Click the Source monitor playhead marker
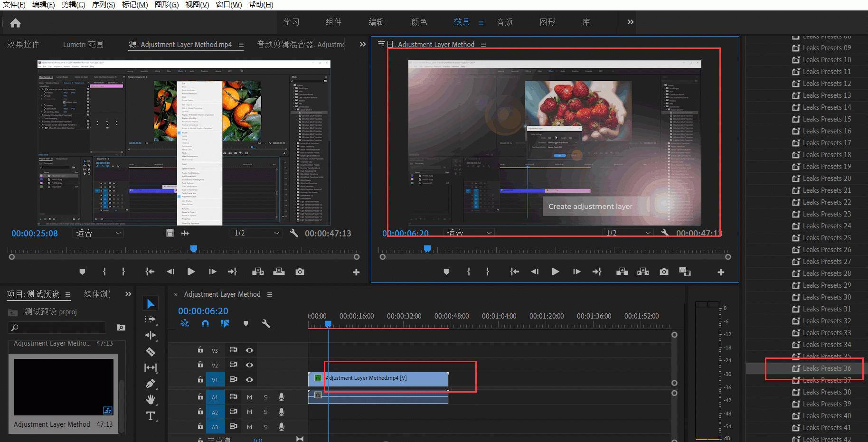This screenshot has width=868, height=442. tap(194, 248)
